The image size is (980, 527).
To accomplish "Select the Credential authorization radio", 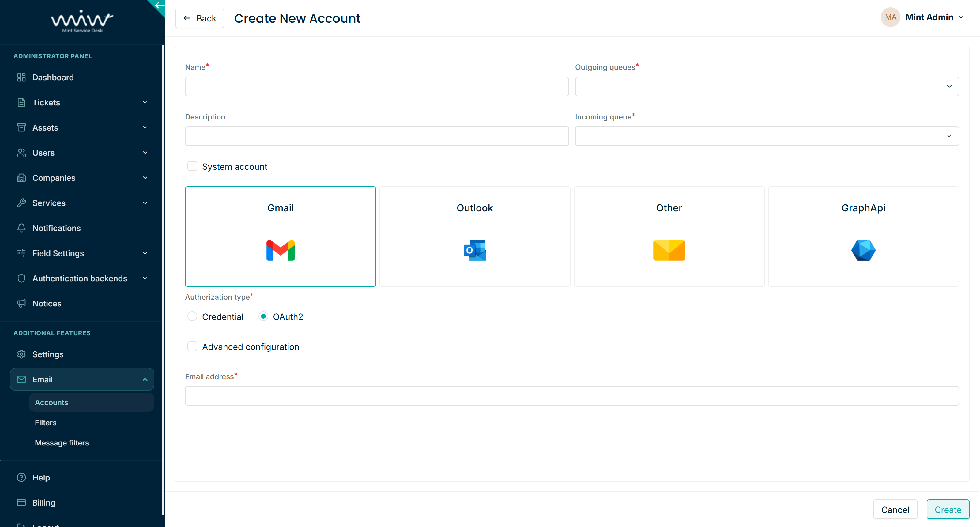I will (x=192, y=317).
